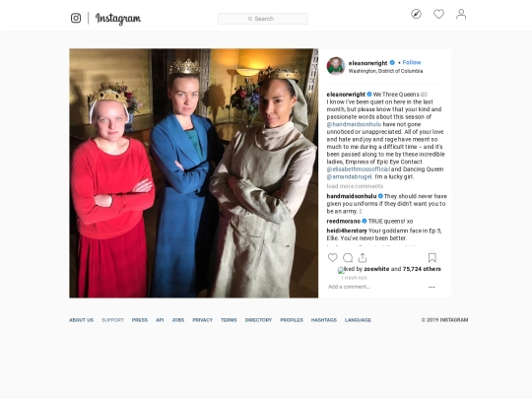Screen dimensions: 532x399
Task: Open LANGUAGE selector in footer
Action: 358,320
